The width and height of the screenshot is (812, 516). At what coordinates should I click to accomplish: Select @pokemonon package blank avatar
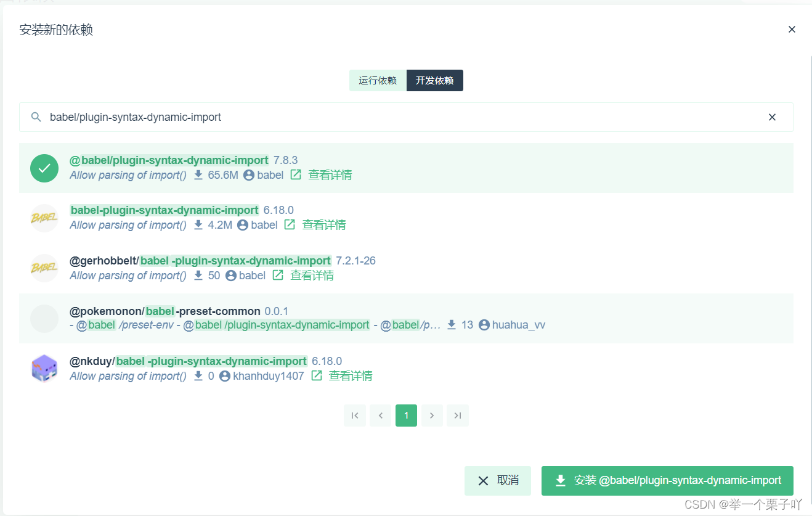pyautogui.click(x=44, y=319)
